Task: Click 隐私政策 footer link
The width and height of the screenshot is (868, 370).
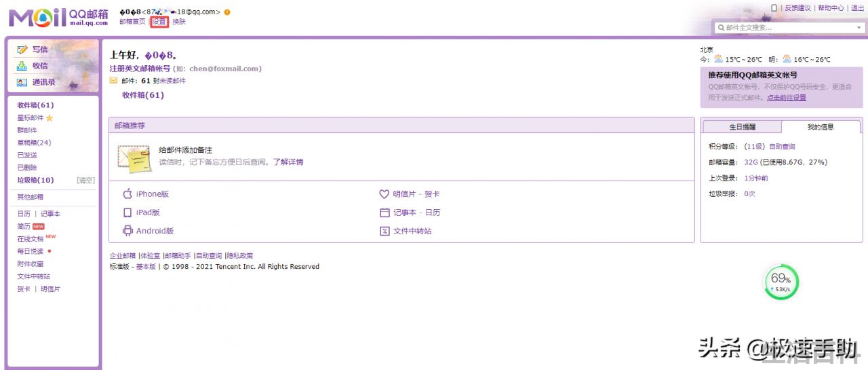Action: [x=240, y=256]
